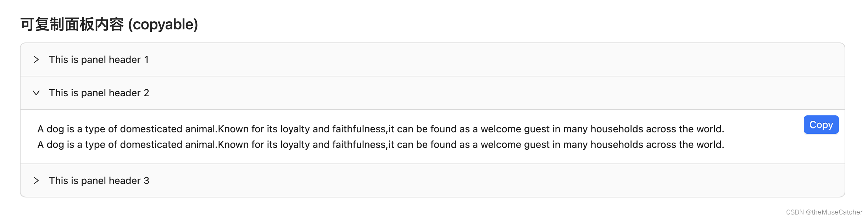Expand panel header 3 via its chevron icon

click(x=36, y=180)
